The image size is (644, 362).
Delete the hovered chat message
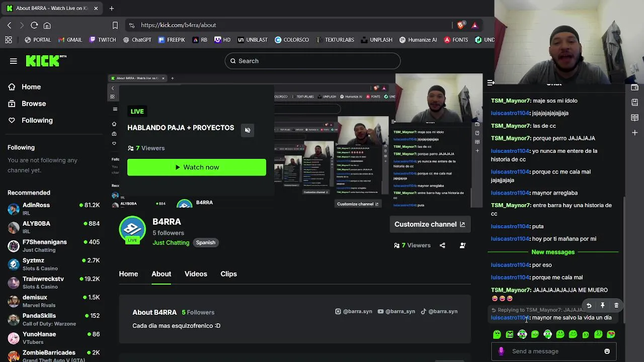pos(616,305)
